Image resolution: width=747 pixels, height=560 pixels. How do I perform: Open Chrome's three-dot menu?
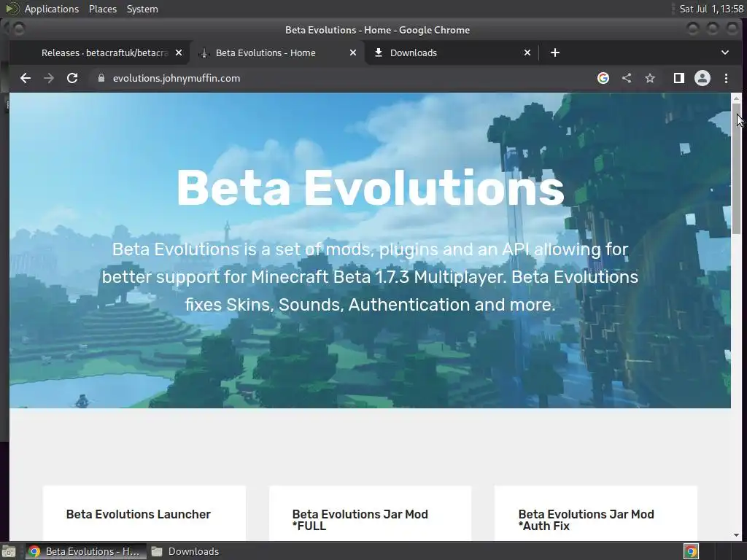pyautogui.click(x=726, y=78)
